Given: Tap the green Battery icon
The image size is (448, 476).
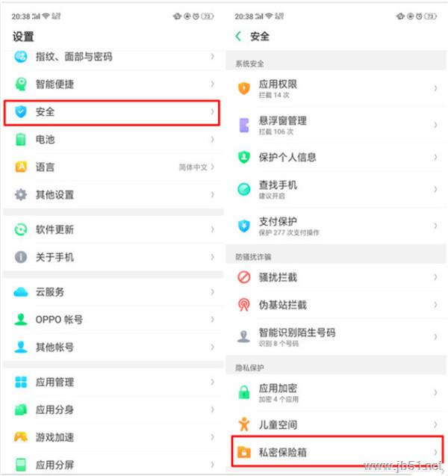Looking at the screenshot, I should tap(21, 140).
